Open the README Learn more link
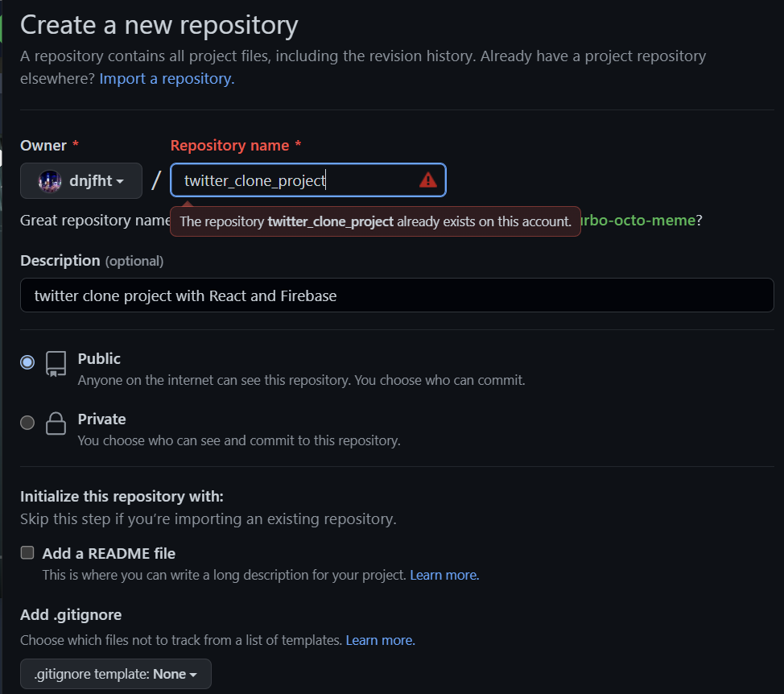 click(x=444, y=575)
